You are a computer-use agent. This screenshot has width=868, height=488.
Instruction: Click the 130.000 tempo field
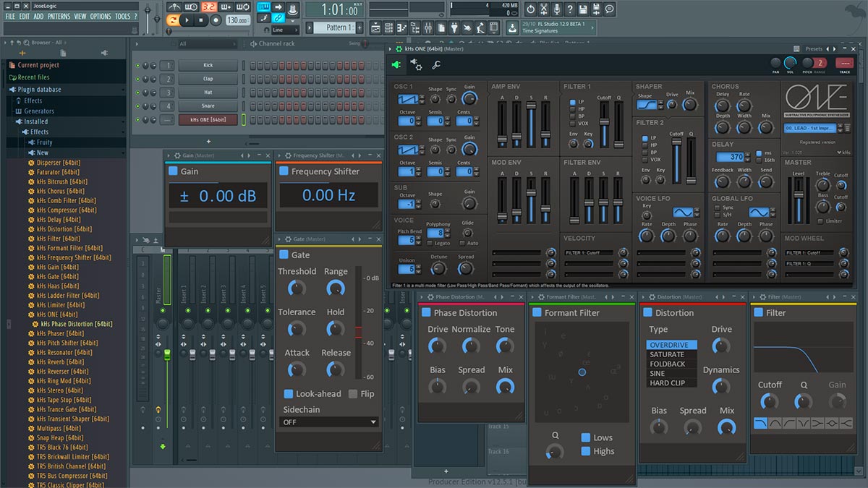click(x=237, y=20)
